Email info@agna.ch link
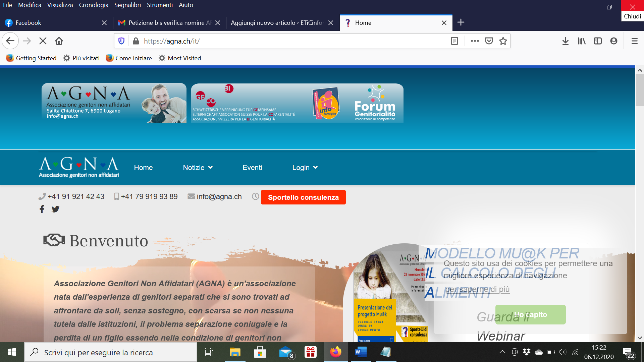The image size is (644, 362). point(219,196)
